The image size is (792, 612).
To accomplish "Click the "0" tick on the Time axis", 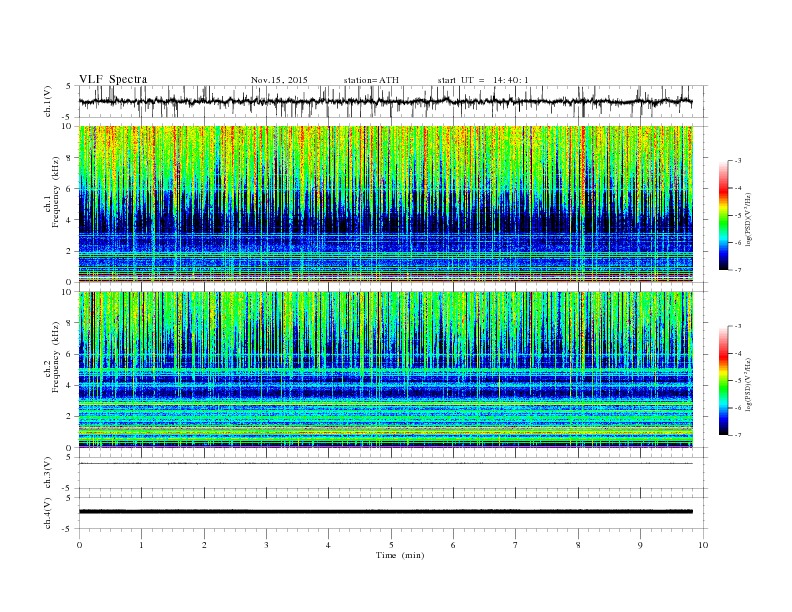I will point(79,545).
